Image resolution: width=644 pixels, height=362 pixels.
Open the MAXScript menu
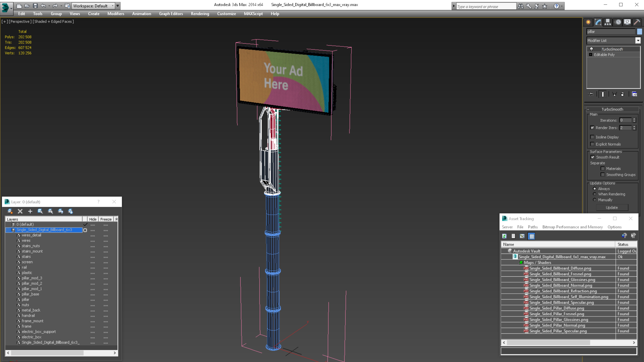253,14
